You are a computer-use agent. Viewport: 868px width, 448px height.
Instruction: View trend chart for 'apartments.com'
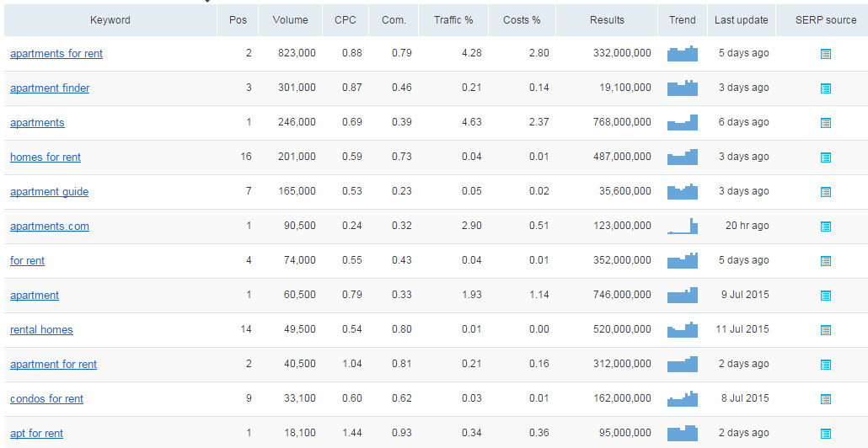coord(683,226)
